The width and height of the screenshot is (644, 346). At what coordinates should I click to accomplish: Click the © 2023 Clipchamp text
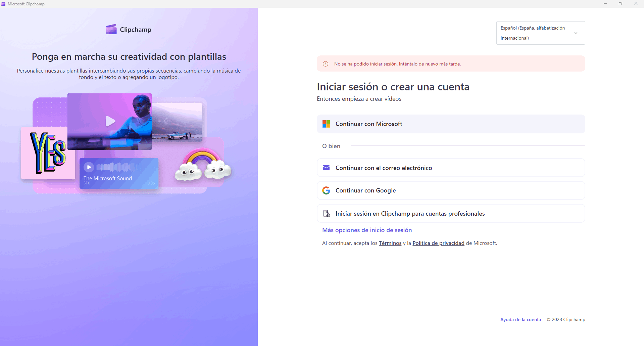[x=566, y=319]
